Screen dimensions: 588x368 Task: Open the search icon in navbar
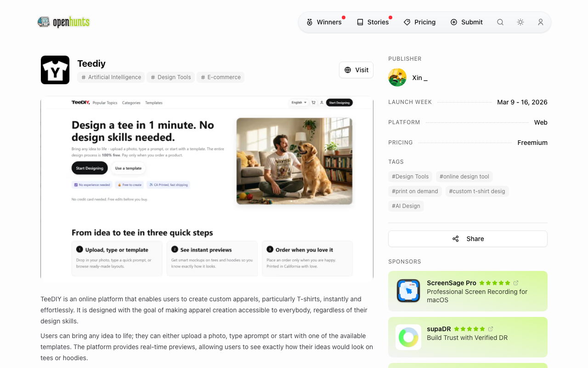pyautogui.click(x=500, y=22)
